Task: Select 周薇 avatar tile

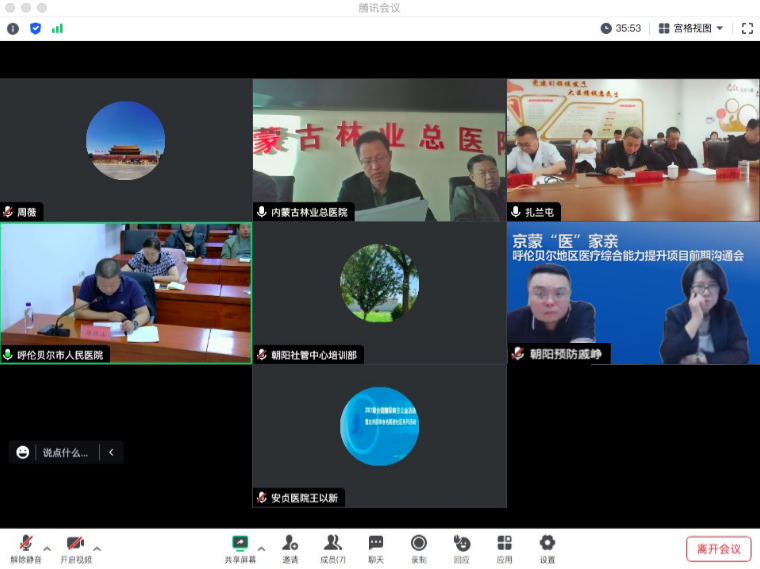Action: (x=126, y=150)
